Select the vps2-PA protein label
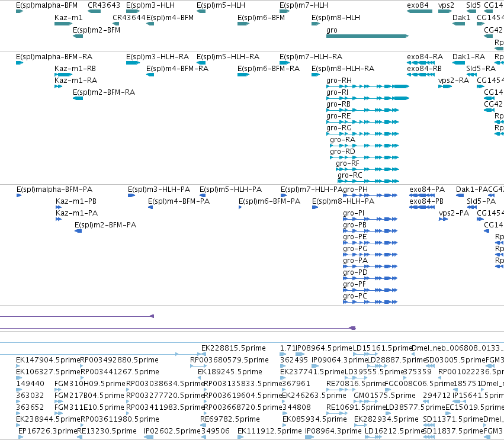Screen dimensions: 504x440 [454, 213]
